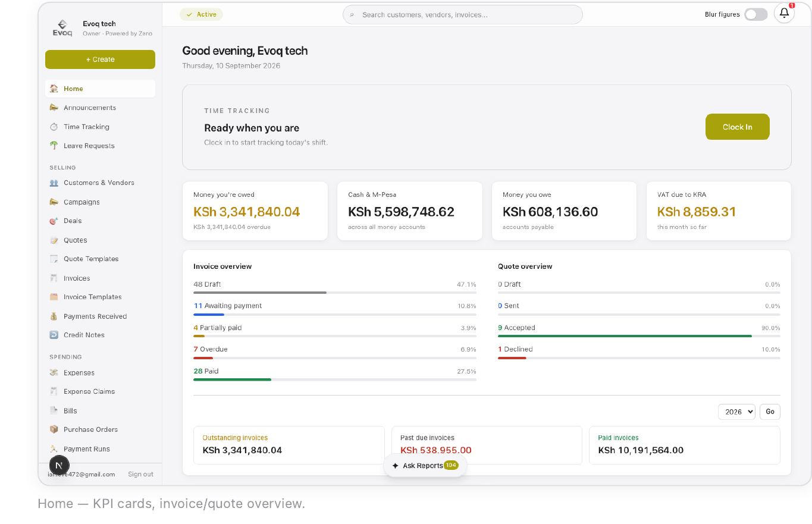Click the Quotes memo icon
The width and height of the screenshot is (812, 524).
click(54, 240)
